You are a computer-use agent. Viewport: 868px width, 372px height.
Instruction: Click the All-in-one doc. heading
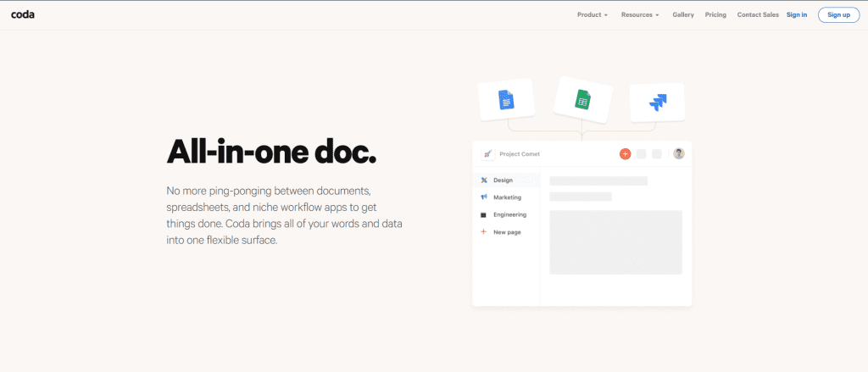coord(271,151)
